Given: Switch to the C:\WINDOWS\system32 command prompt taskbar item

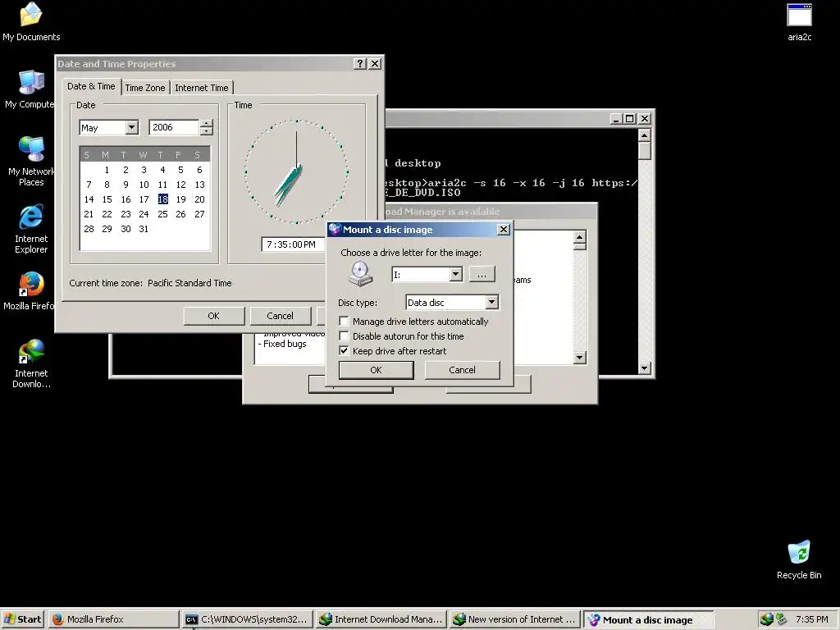Looking at the screenshot, I should pos(247,619).
